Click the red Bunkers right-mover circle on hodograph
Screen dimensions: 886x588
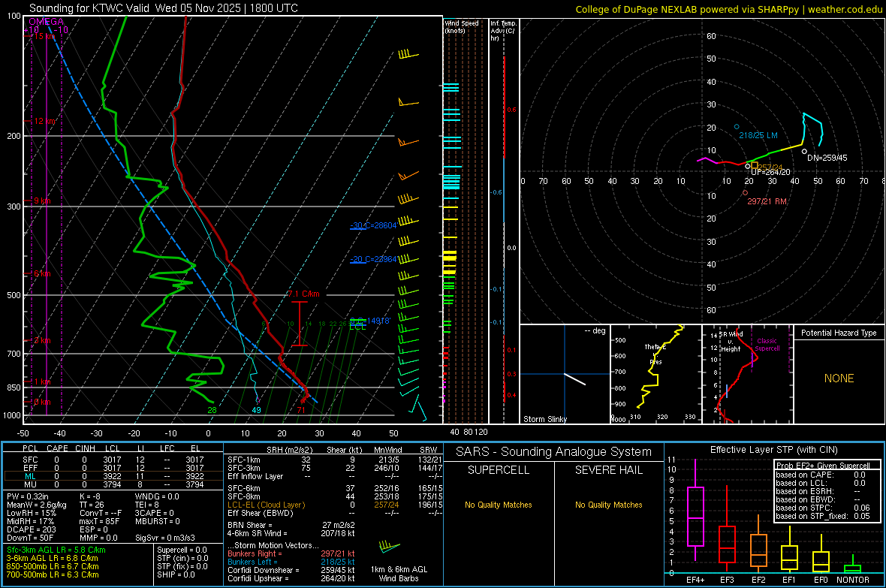[746, 193]
